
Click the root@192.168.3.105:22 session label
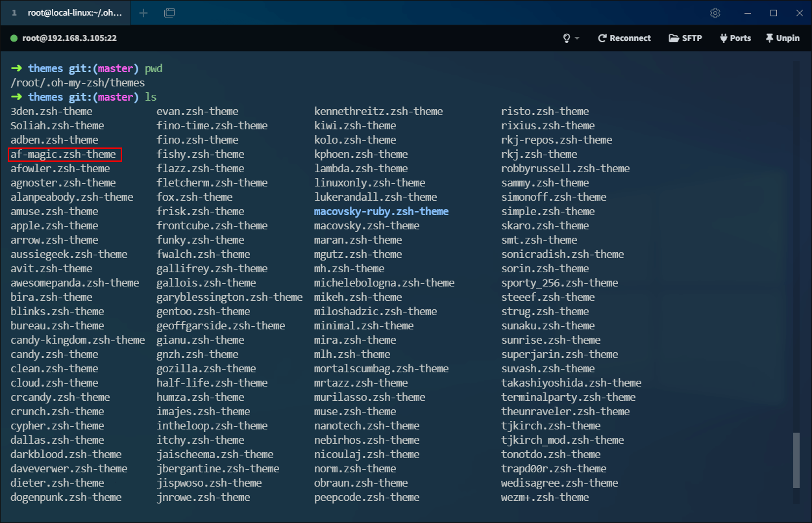coord(69,38)
